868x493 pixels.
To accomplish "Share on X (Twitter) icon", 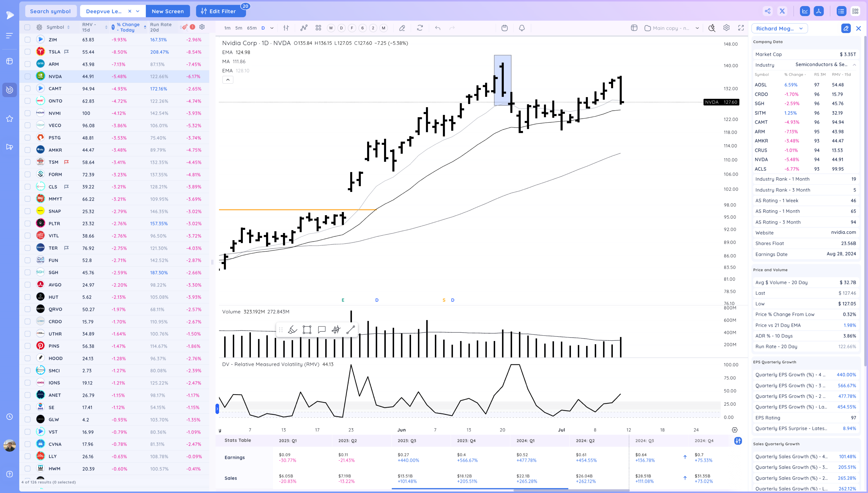I will [x=782, y=11].
